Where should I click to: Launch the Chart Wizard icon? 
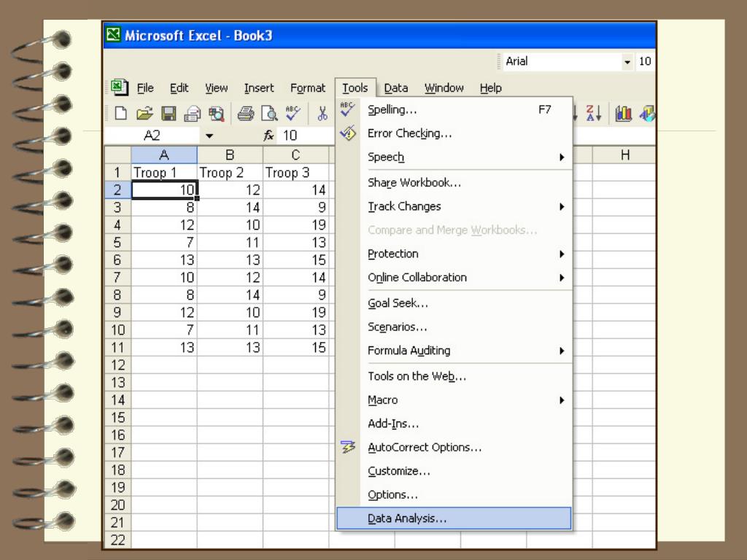point(623,113)
